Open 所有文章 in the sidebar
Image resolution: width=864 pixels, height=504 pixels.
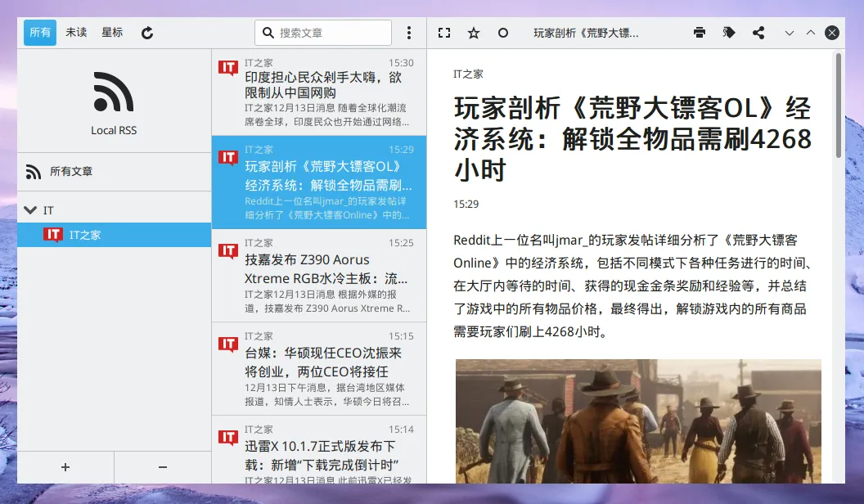point(71,172)
